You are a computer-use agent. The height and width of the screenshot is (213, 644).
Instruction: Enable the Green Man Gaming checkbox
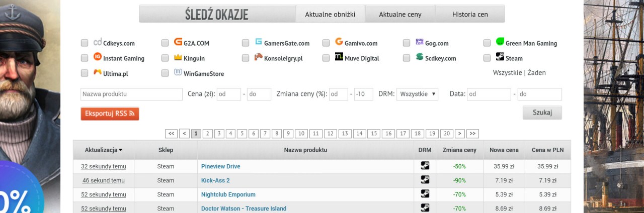(x=487, y=43)
